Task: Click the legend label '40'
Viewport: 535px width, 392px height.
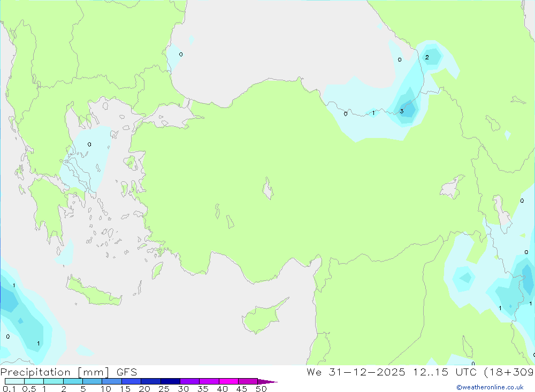Action: (x=222, y=389)
